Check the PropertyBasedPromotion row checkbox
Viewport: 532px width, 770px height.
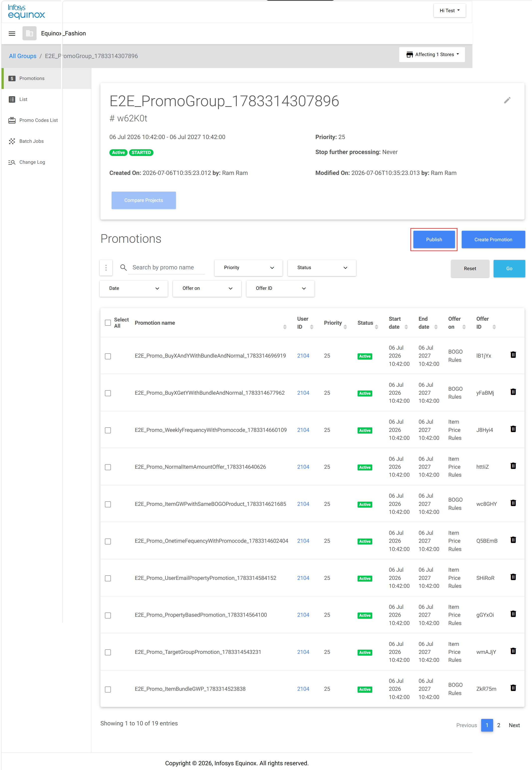108,615
